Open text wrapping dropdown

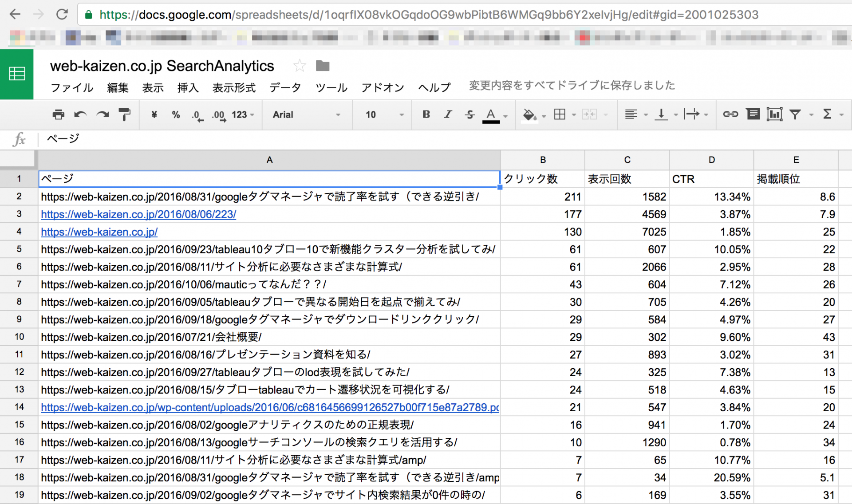[696, 114]
